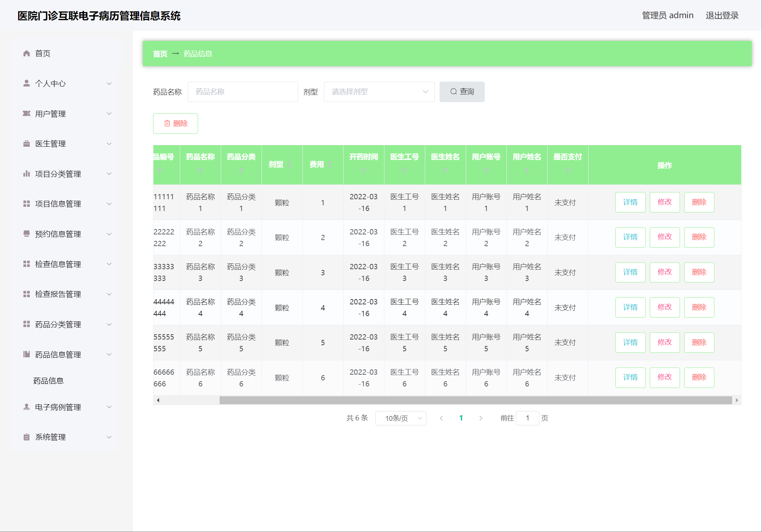This screenshot has width=762, height=532.
Task: Toggle sort arrows on the 剂型 column
Action: point(289,164)
